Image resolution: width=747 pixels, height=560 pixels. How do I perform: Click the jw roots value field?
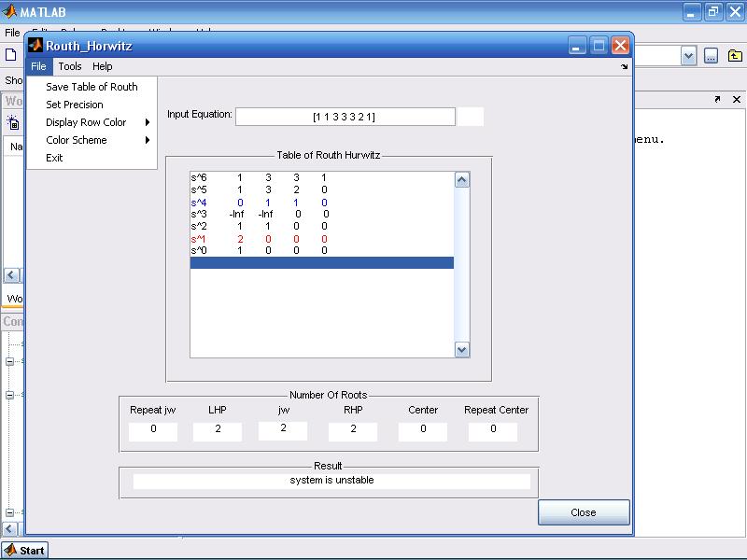click(283, 430)
